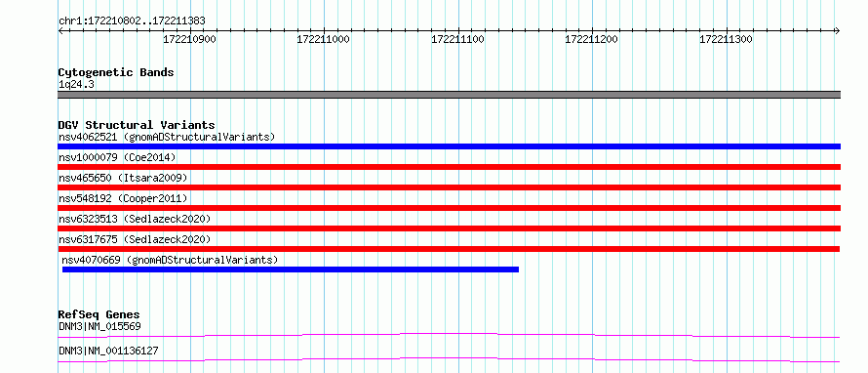
Task: Click the blue nsv4062521 variant bar
Action: [x=449, y=146]
